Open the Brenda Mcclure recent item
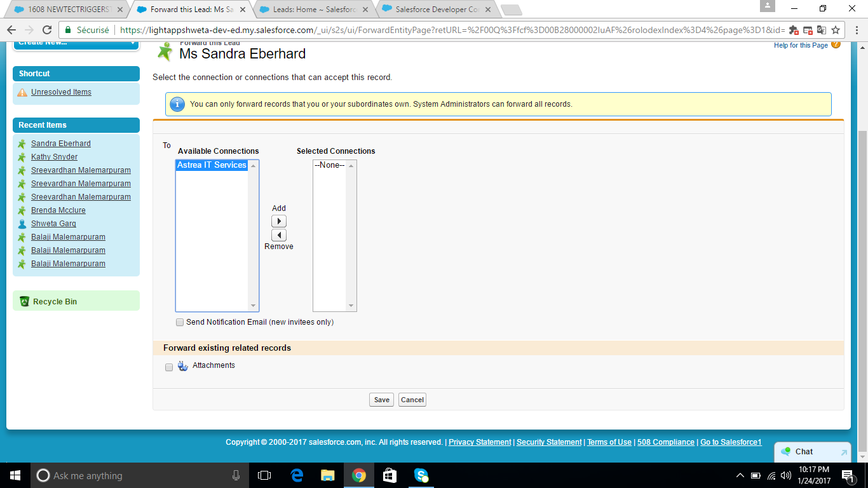The width and height of the screenshot is (868, 488). tap(58, 210)
